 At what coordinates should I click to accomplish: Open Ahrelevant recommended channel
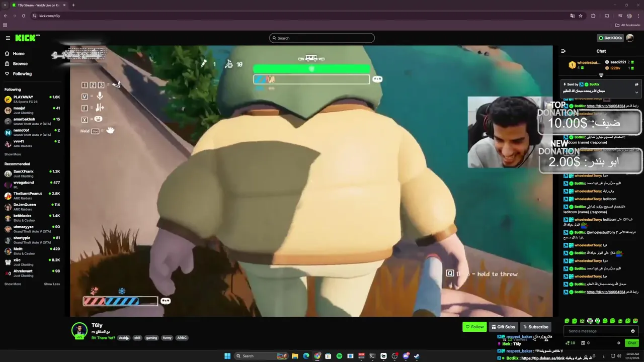[x=32, y=273]
